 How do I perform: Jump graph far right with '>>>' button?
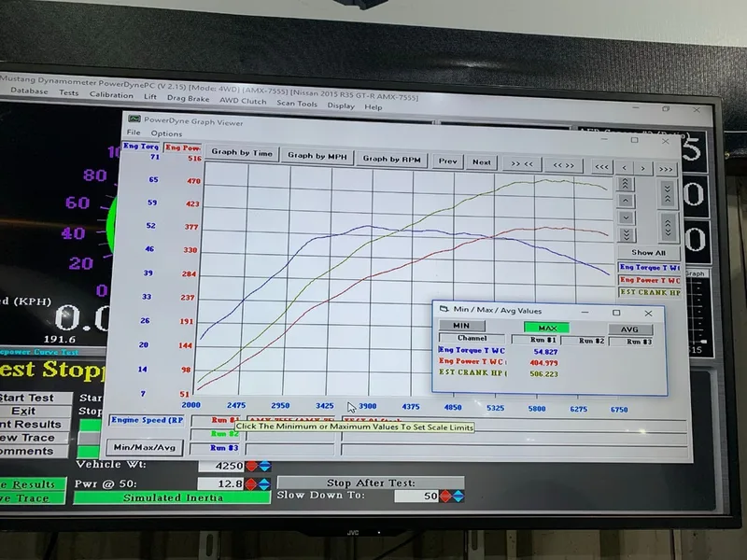666,169
